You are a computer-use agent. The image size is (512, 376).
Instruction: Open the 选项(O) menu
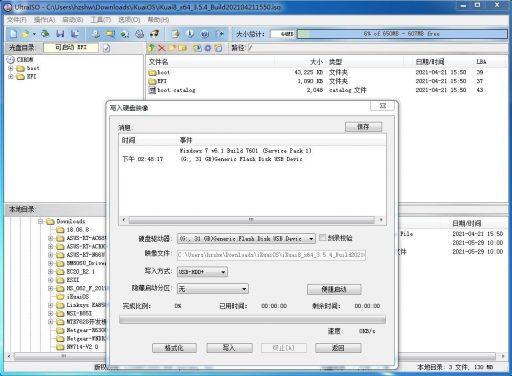coord(129,20)
